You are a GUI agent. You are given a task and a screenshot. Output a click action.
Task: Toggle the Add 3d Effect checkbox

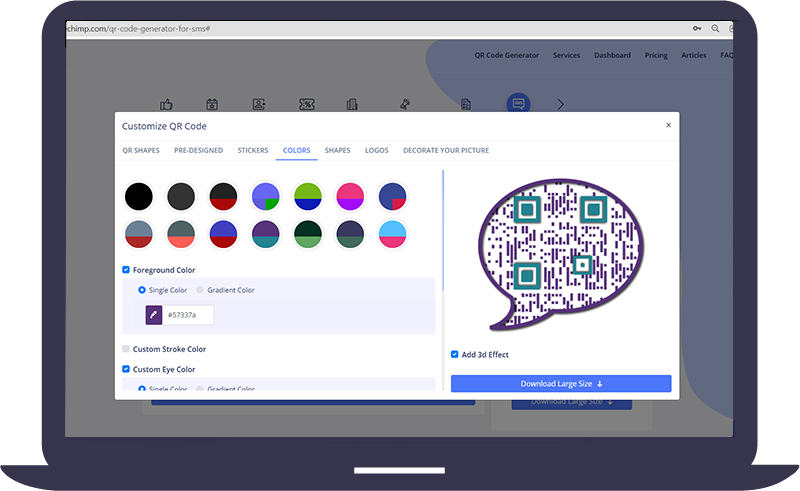455,354
